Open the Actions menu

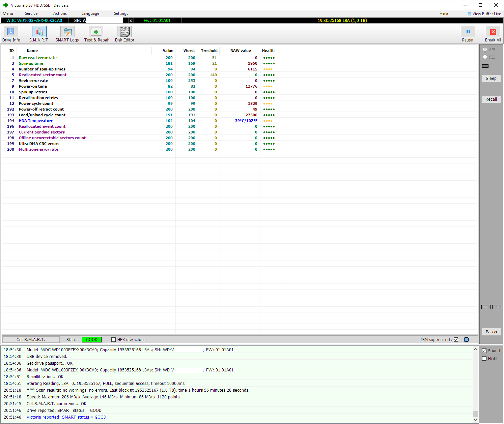(x=60, y=13)
